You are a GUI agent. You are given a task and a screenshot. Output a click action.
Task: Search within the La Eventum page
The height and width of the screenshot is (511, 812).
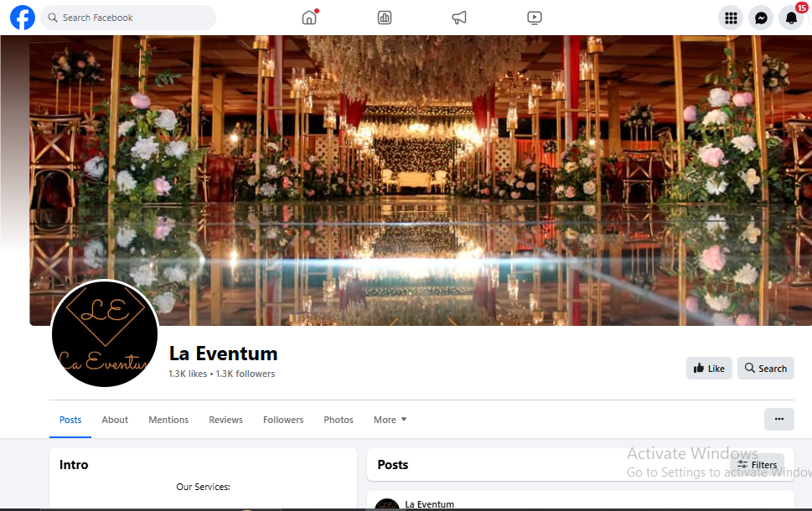[x=765, y=368]
